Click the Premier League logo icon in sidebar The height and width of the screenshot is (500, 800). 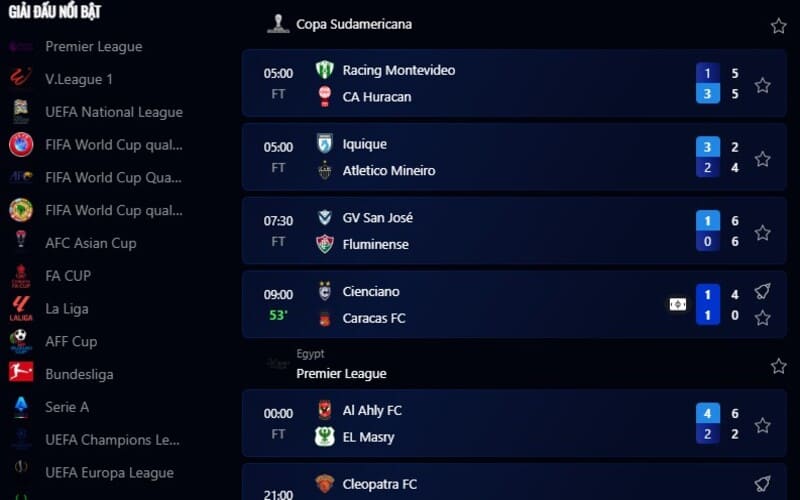tap(20, 47)
